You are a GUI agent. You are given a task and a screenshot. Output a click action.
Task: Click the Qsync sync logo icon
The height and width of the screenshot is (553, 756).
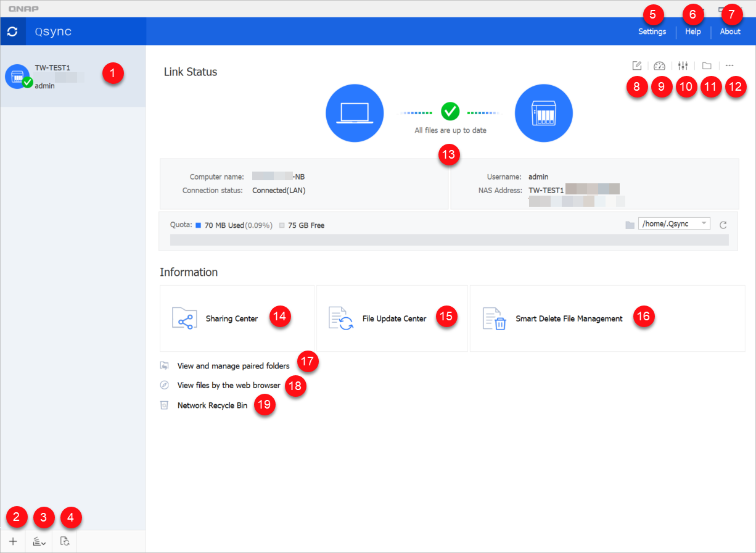point(12,31)
